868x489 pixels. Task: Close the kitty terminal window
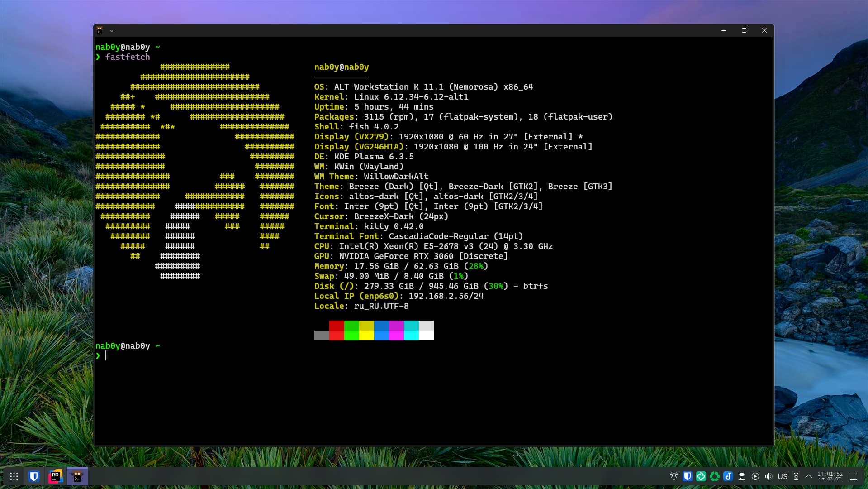(x=764, y=30)
